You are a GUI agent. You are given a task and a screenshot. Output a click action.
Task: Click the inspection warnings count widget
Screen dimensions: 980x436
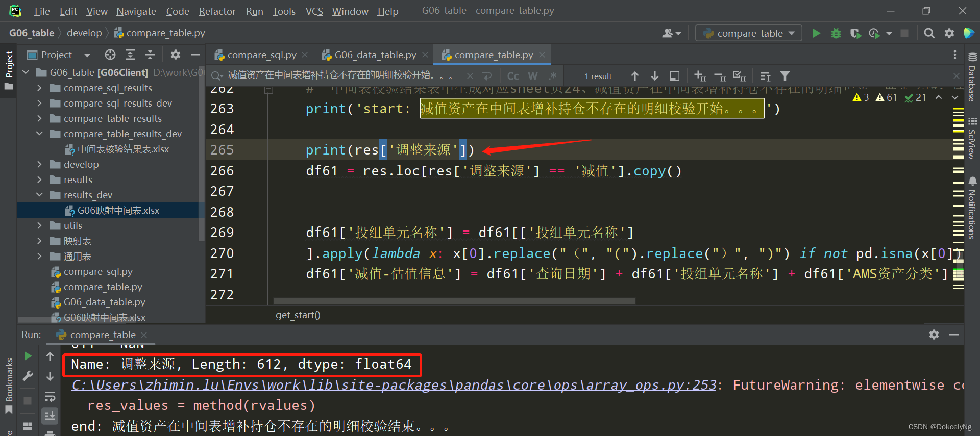(889, 97)
